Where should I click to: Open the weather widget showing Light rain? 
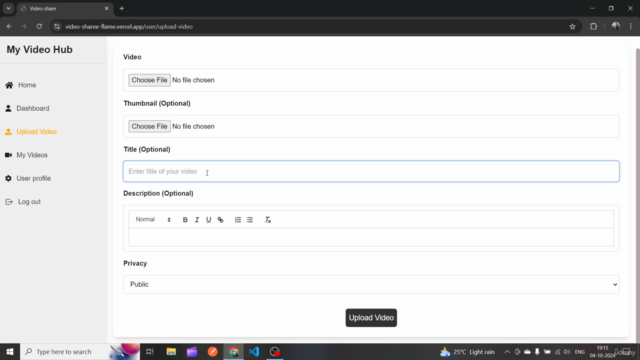click(467, 351)
